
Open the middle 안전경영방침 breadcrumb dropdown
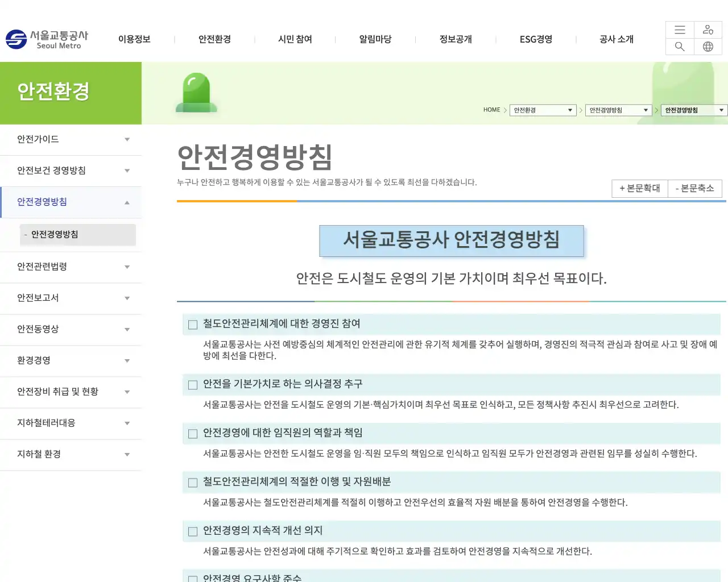(618, 110)
